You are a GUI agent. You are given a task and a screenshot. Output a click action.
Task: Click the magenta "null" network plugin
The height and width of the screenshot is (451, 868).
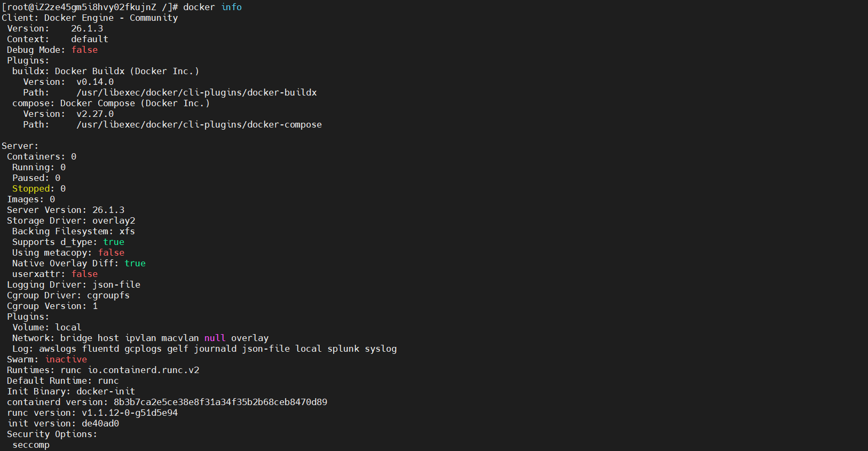[x=215, y=338]
